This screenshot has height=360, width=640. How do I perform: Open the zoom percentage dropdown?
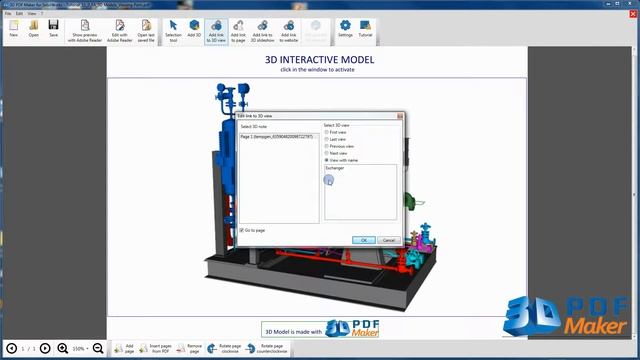tap(80, 349)
